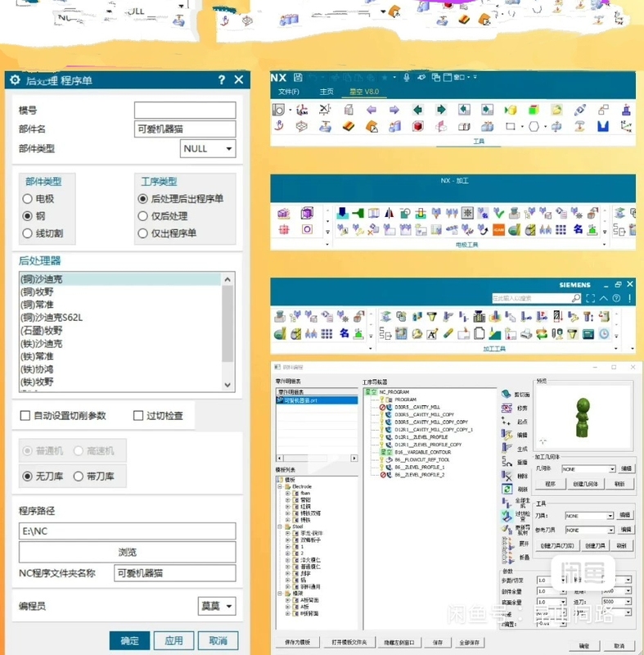Click the dark green left arrow icon
This screenshot has height=655, width=644.
tap(417, 110)
